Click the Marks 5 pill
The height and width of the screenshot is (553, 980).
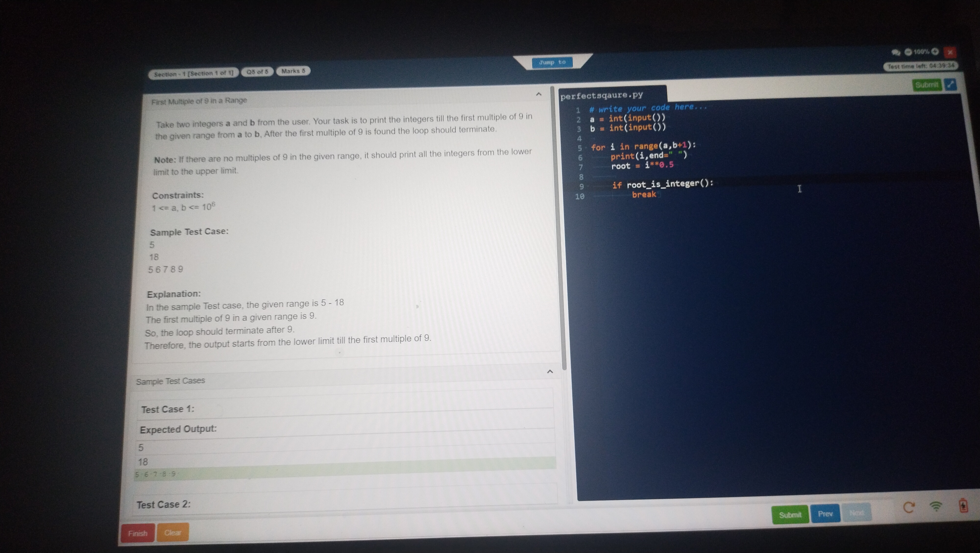click(293, 71)
